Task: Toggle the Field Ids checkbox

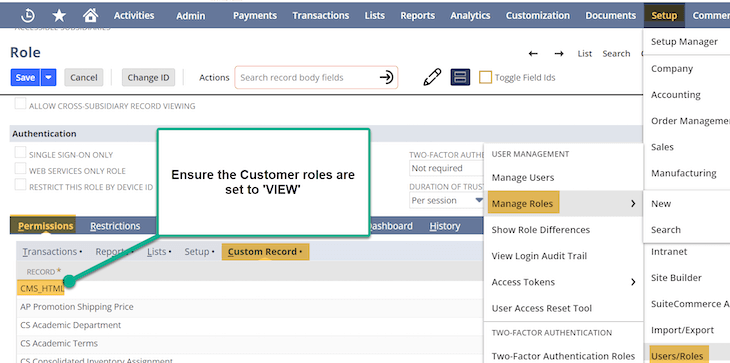Action: pos(486,77)
